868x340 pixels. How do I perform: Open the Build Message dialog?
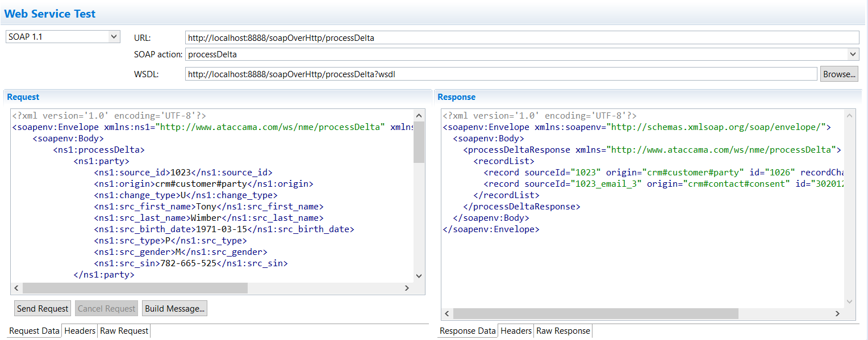click(x=175, y=309)
